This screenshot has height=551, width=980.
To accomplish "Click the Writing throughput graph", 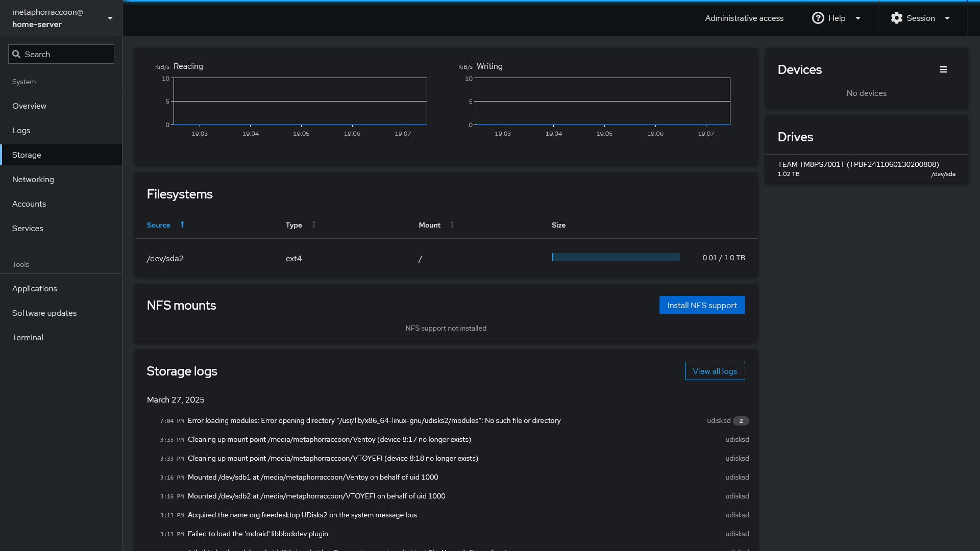I will 603,102.
